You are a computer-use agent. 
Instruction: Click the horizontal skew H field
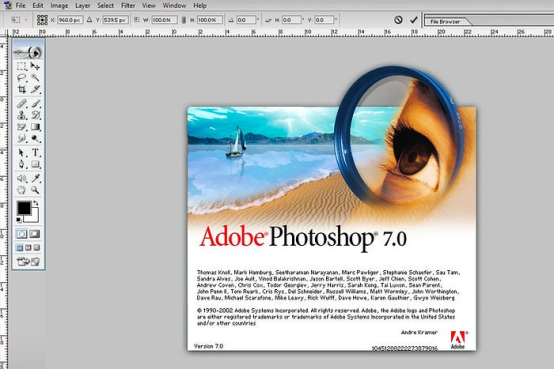(x=291, y=20)
